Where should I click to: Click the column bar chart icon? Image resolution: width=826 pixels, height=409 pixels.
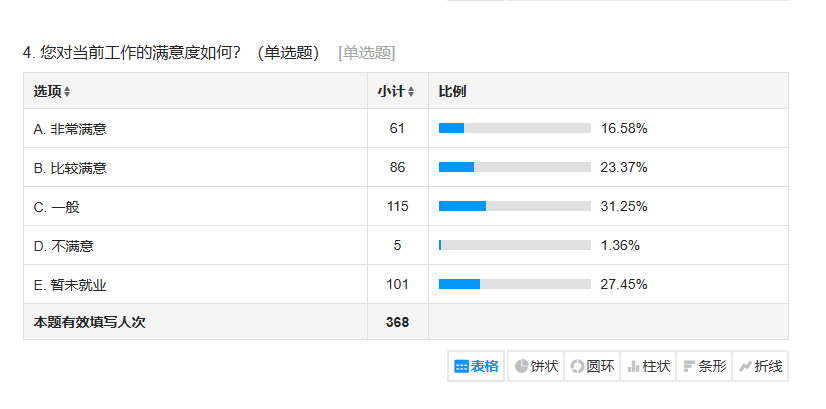click(633, 367)
